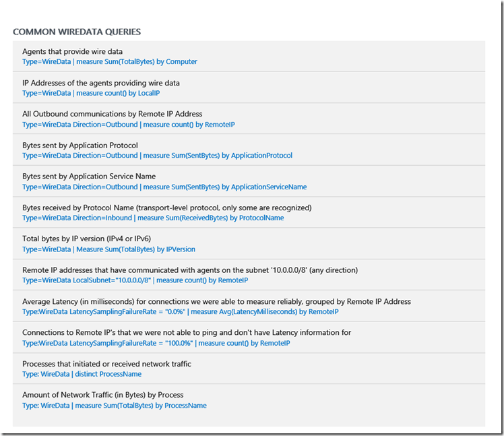Run the Outbound count() by RemoteIP query

[x=128, y=125]
